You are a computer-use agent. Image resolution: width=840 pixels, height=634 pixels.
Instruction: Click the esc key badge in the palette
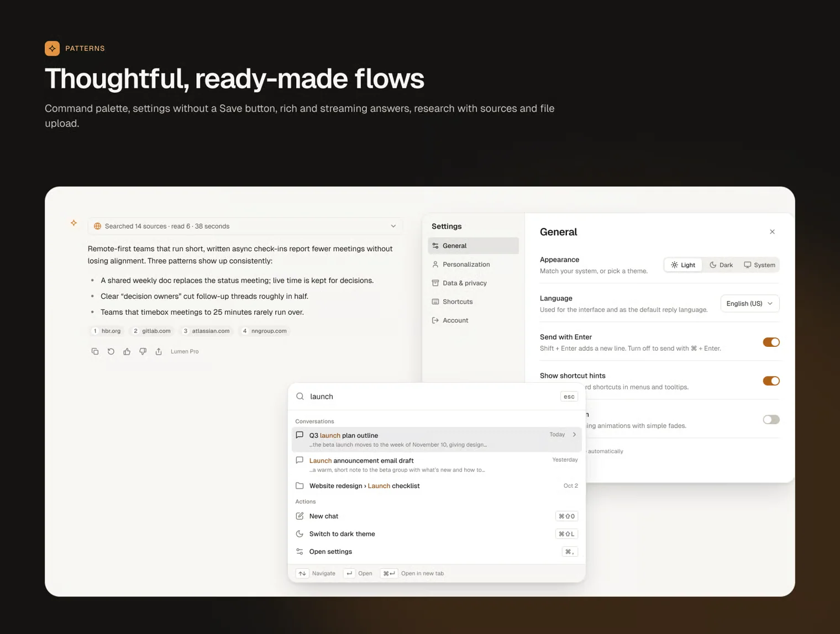pos(569,397)
